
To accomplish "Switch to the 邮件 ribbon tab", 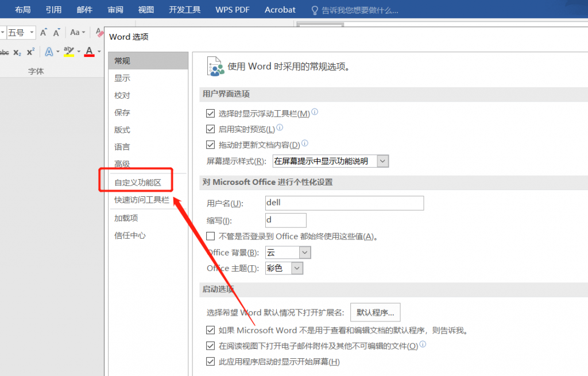I will (x=84, y=10).
